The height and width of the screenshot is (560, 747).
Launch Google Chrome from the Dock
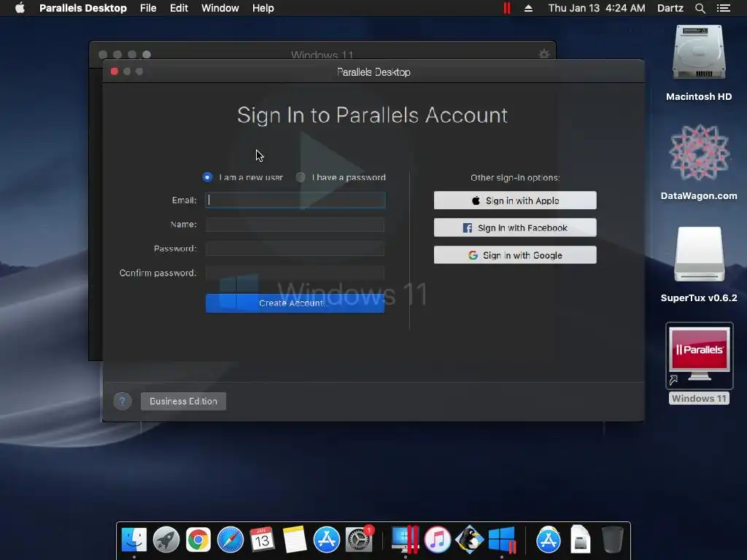pyautogui.click(x=198, y=540)
